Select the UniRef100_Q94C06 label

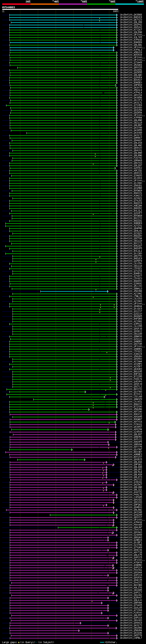coord(131,550)
